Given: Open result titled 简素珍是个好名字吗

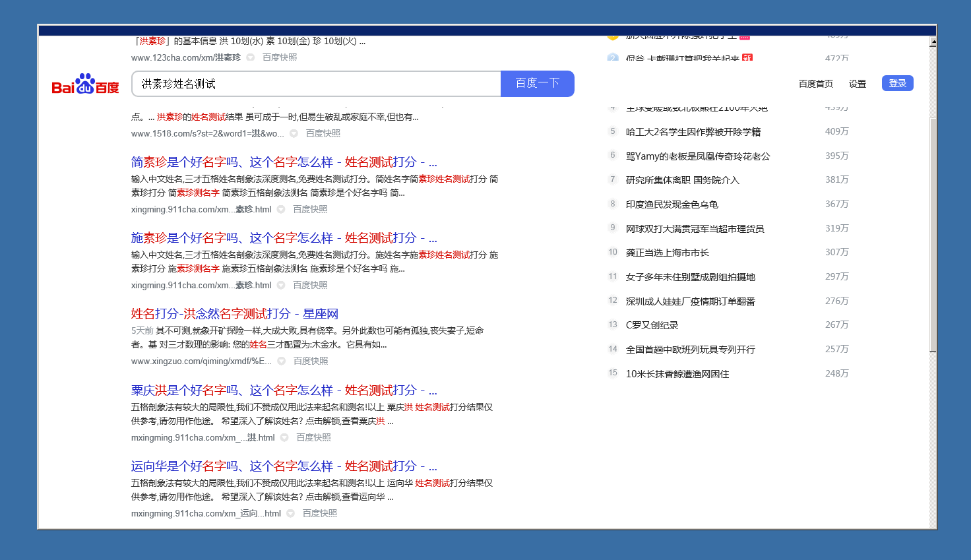Looking at the screenshot, I should pos(284,162).
